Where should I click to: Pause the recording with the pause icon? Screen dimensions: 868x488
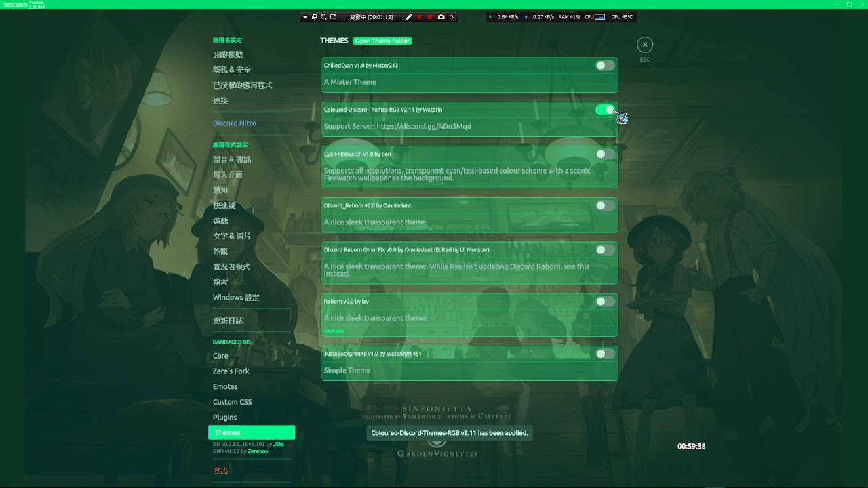click(x=419, y=17)
